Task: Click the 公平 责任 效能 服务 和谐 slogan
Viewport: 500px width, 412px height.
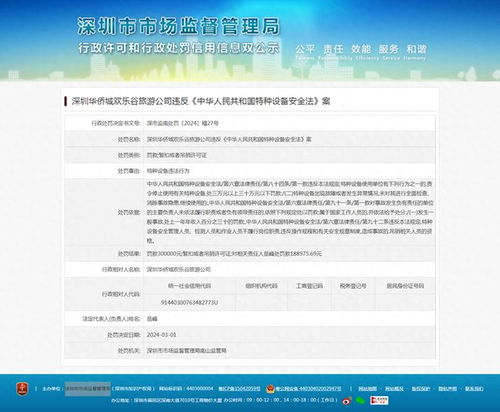Action: (361, 49)
